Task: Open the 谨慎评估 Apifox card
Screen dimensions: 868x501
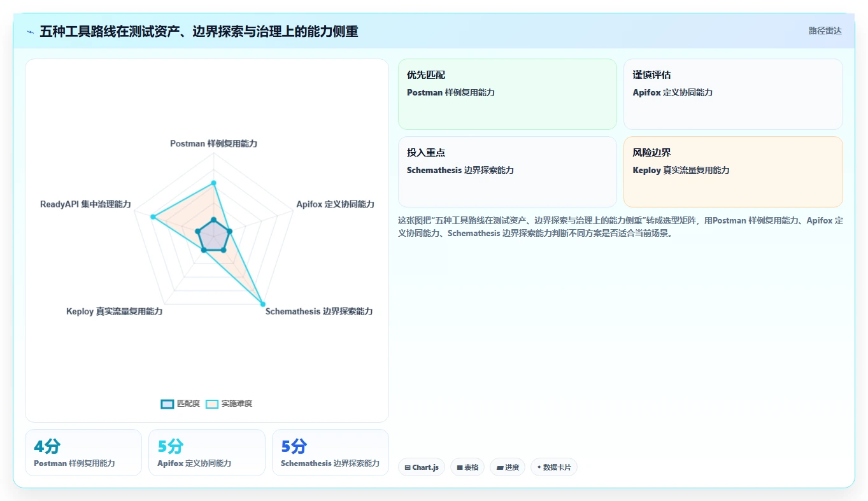Action: point(733,94)
